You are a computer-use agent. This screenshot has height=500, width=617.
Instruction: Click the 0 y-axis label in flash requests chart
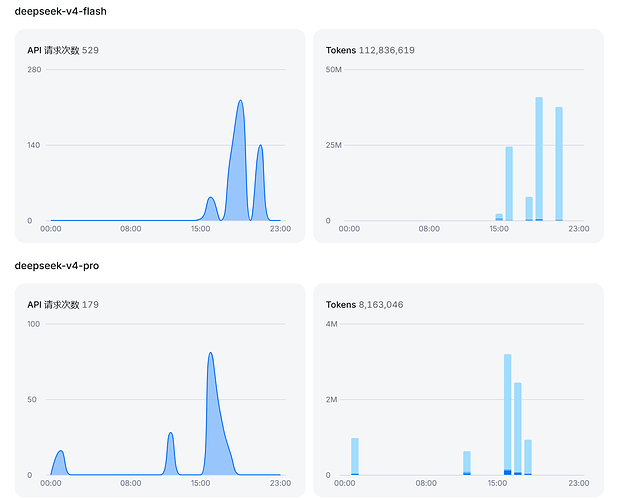(30, 221)
